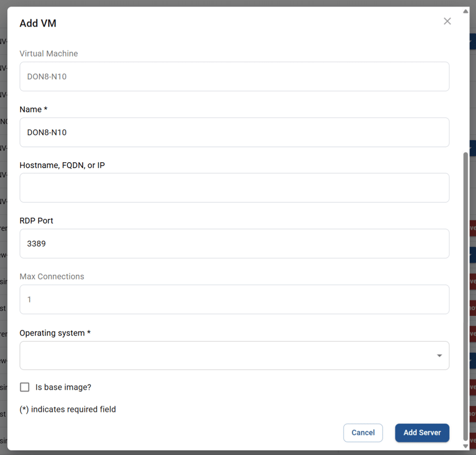Click the Max Connections field
This screenshot has width=476, height=455.
tap(234, 299)
